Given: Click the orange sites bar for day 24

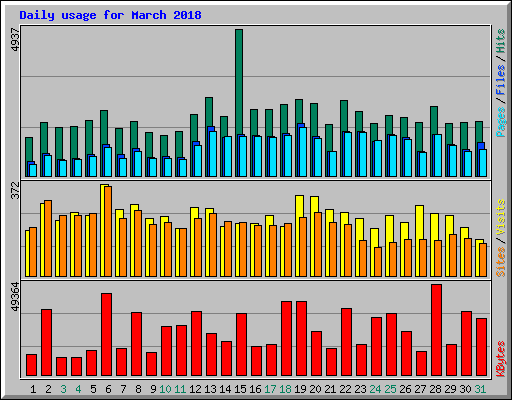Looking at the screenshot, I should coord(378,262).
